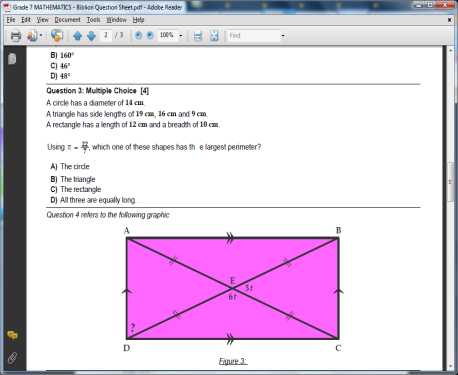Click answer text 'A) The circle'
Screen dimensions: 458x375
(70, 166)
